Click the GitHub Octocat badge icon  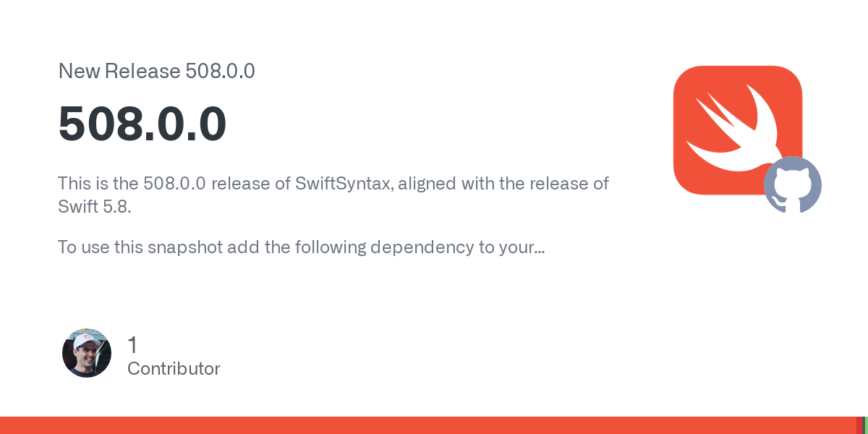tap(793, 185)
